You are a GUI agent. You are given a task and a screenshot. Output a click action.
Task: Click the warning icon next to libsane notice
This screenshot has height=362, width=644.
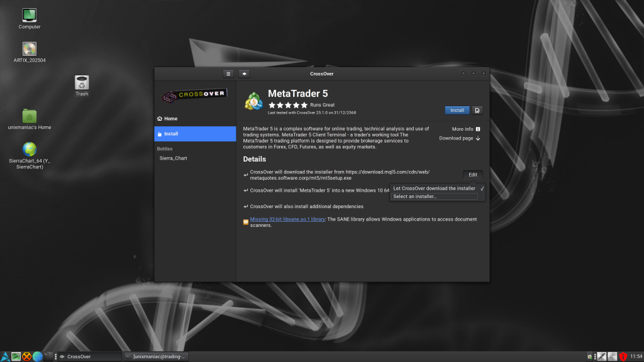(x=245, y=221)
